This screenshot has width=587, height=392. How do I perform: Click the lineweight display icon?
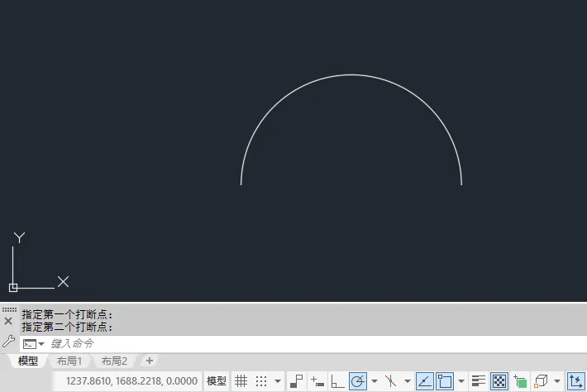pyautogui.click(x=479, y=381)
